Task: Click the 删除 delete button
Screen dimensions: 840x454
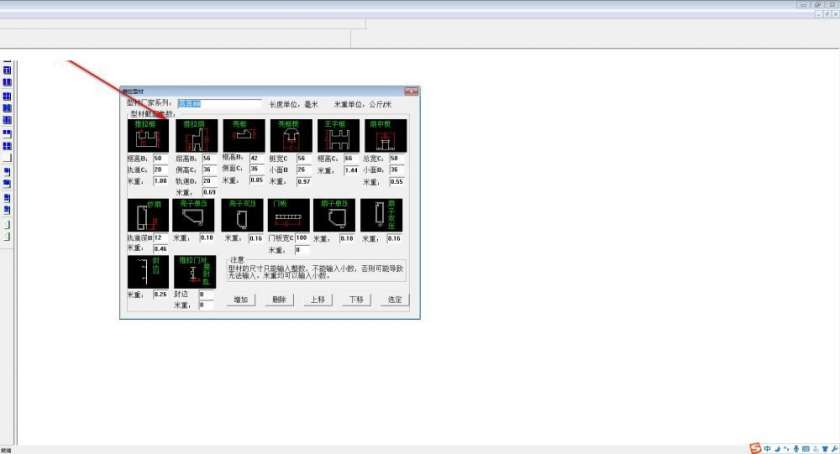Action: tap(279, 300)
